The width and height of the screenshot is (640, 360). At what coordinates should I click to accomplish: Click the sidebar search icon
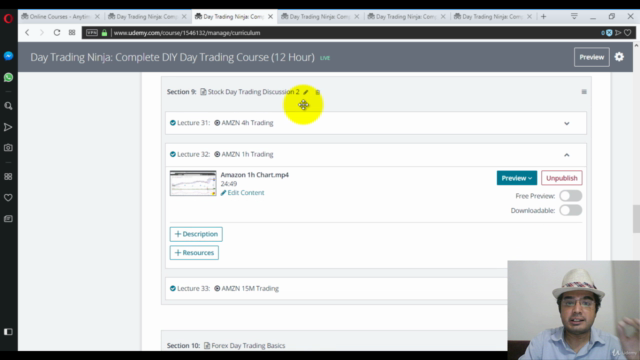point(8,106)
